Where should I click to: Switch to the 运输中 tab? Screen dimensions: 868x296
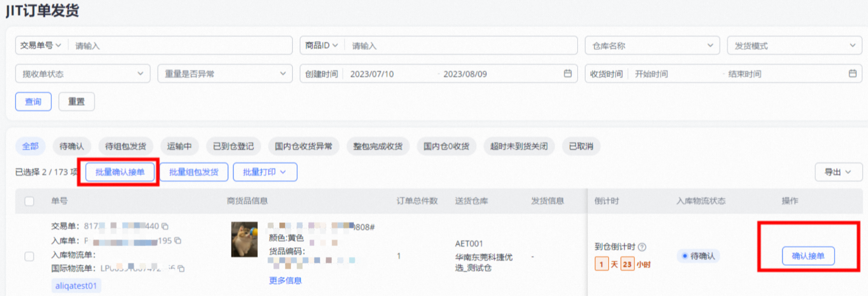pyautogui.click(x=179, y=146)
